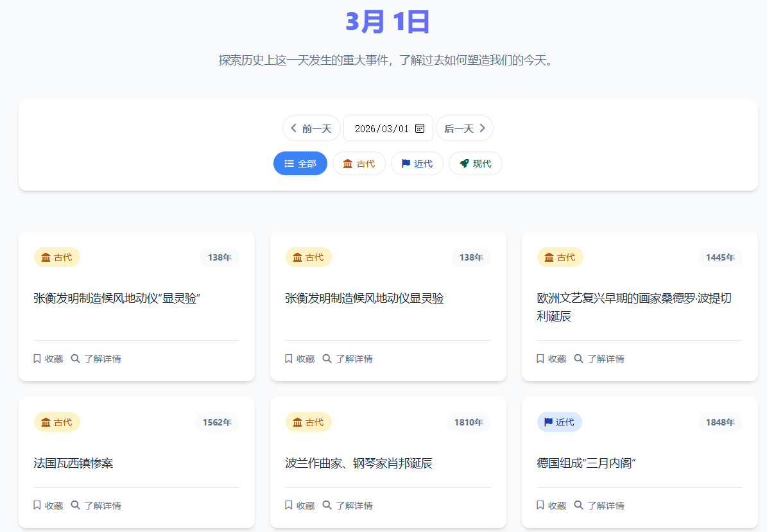Toggle 收藏 on the 肖邦诞辰 card
The image size is (767, 532).
(x=300, y=506)
